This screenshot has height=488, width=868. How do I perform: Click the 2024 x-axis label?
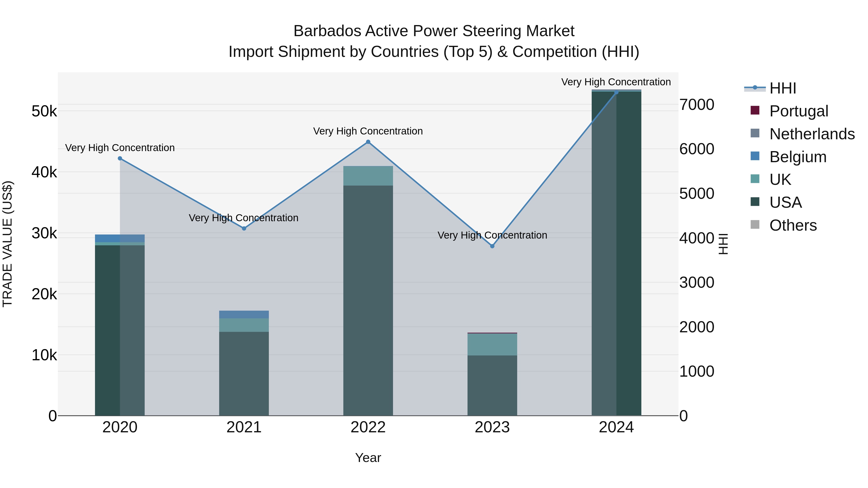[616, 427]
